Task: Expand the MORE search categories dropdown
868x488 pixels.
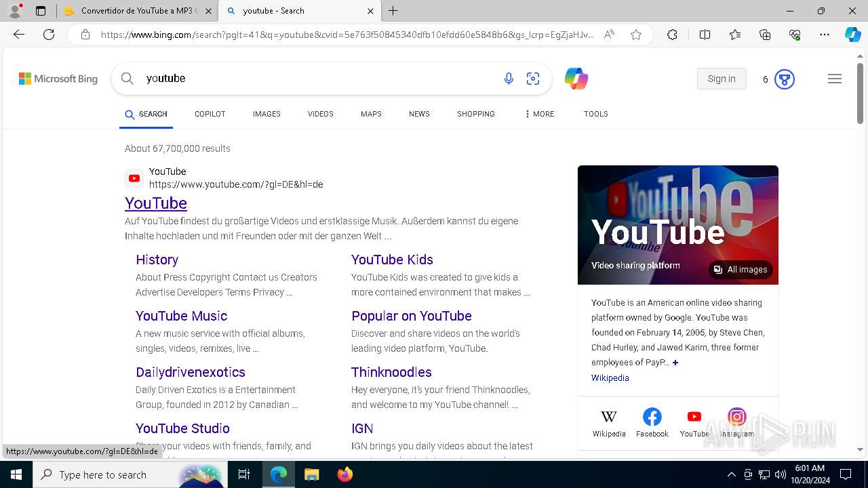Action: pos(539,114)
